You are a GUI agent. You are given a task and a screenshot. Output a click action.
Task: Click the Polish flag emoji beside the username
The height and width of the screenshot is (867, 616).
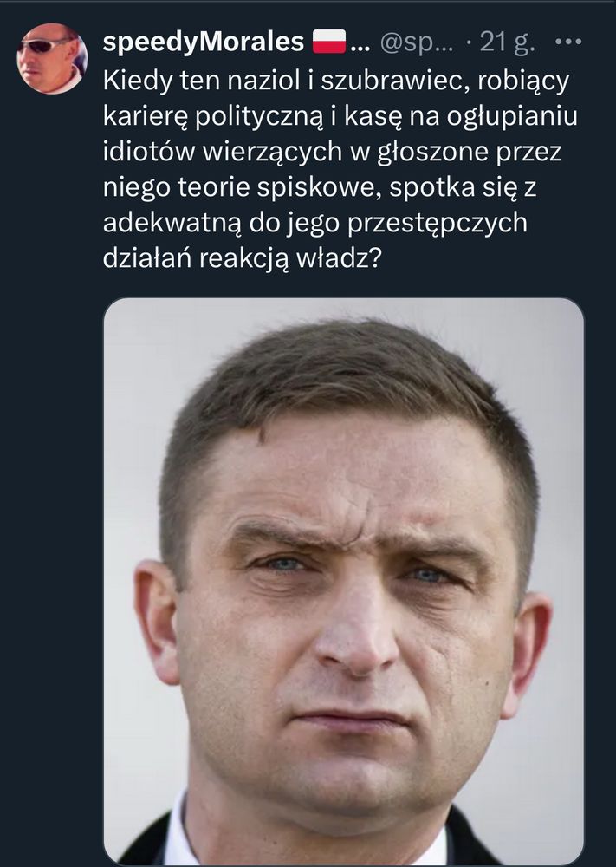tap(329, 42)
